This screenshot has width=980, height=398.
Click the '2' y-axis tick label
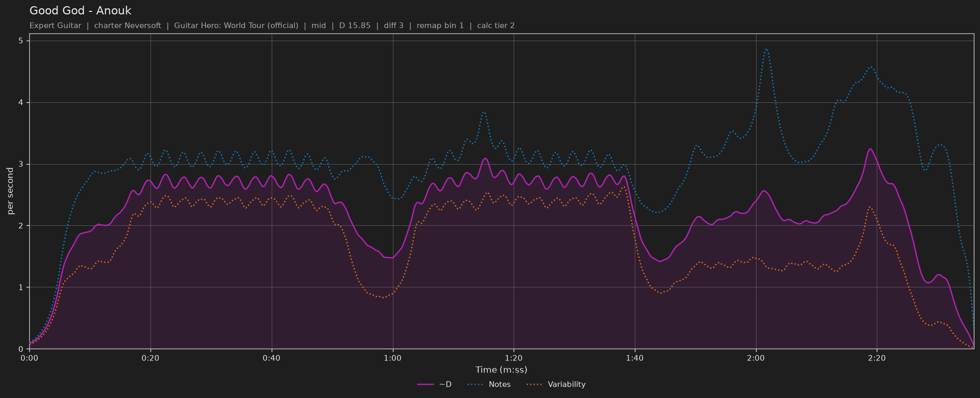click(21, 226)
